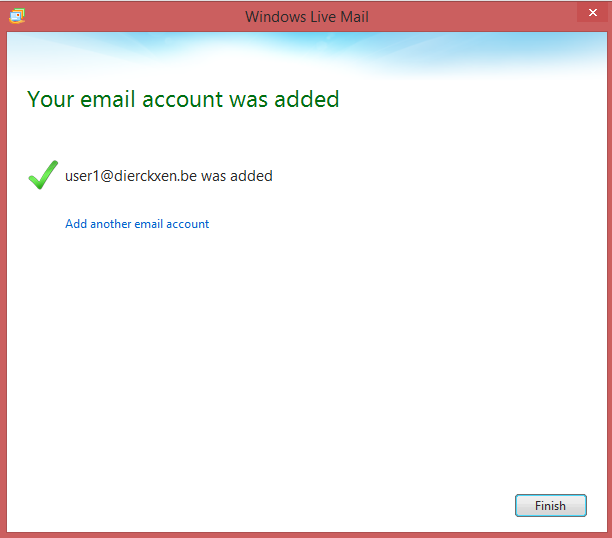The width and height of the screenshot is (612, 538).
Task: Click the Windows Live Mail title text
Action: tap(306, 16)
